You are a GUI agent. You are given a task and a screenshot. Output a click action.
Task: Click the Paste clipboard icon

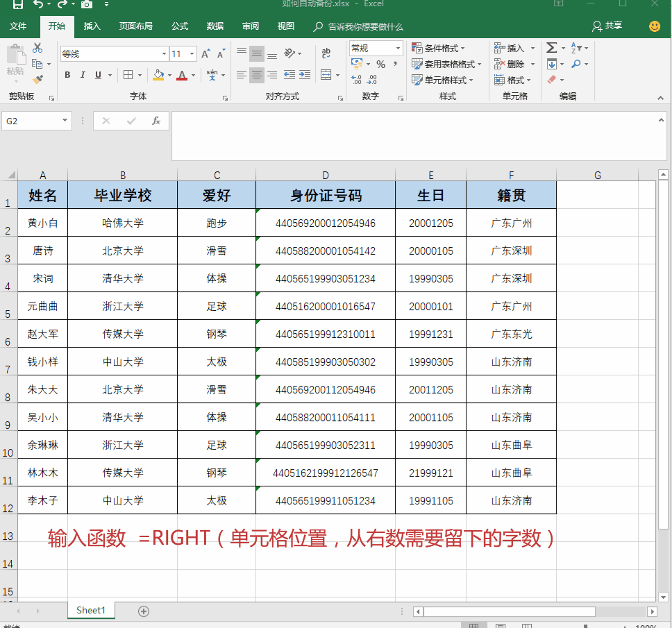click(16, 56)
